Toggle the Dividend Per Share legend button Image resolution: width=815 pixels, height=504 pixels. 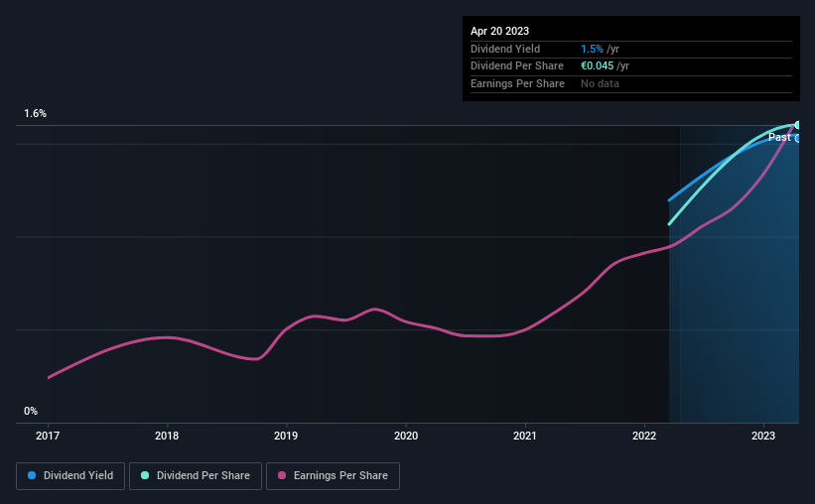point(196,476)
